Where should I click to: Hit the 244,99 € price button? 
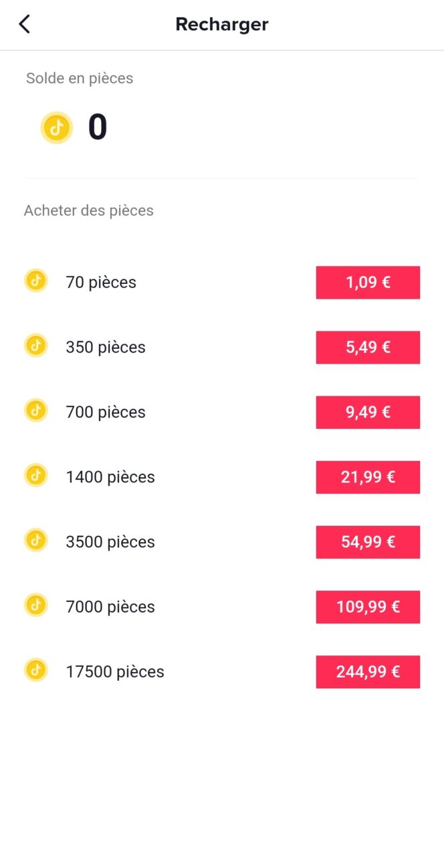click(368, 671)
